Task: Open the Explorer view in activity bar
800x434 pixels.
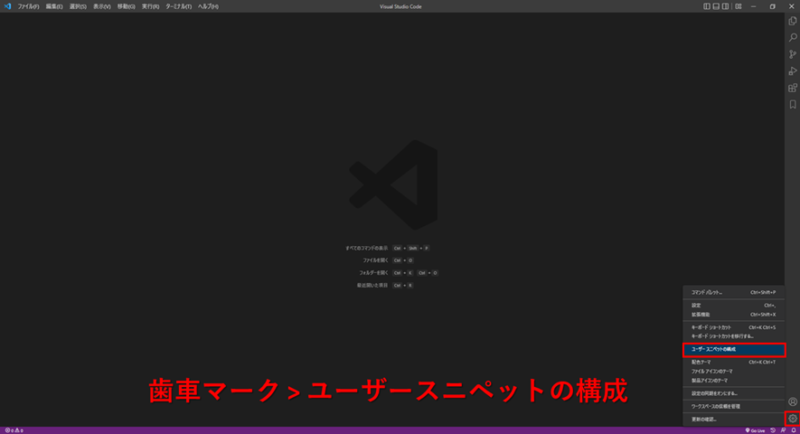Action: (x=792, y=21)
